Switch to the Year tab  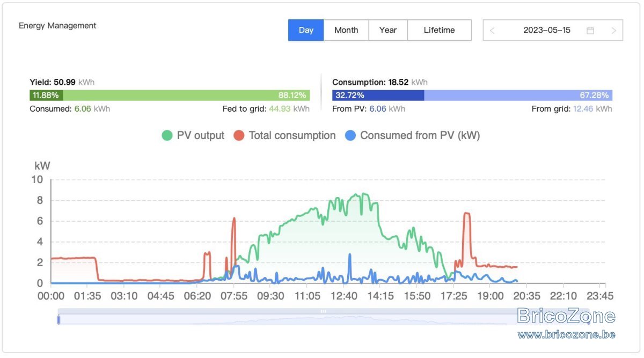(x=388, y=30)
